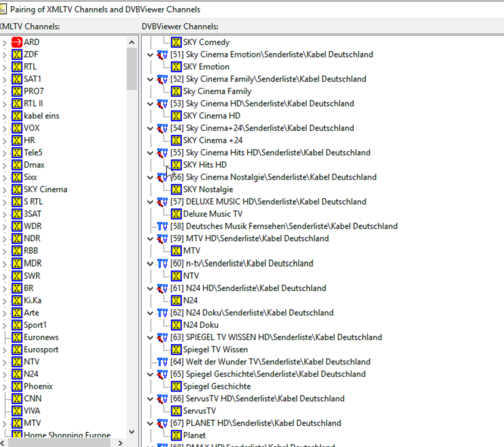Click the blue TV icon for [58] Deutsches Musik Fernsehen

(162, 226)
